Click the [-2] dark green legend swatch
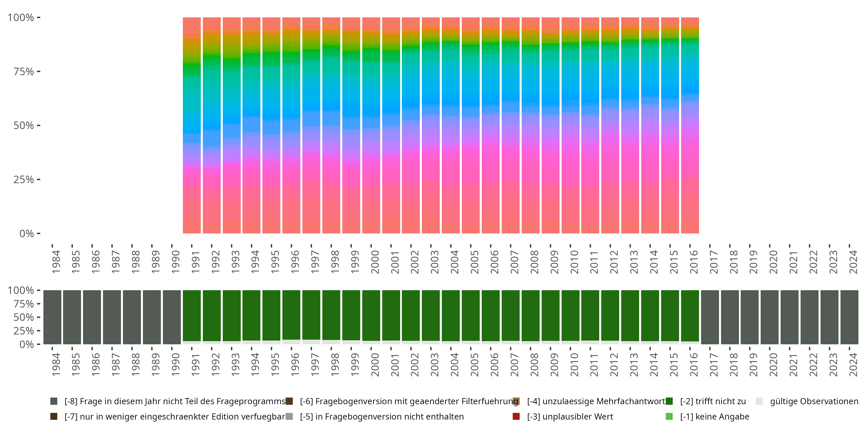The image size is (868, 434). coord(669,401)
